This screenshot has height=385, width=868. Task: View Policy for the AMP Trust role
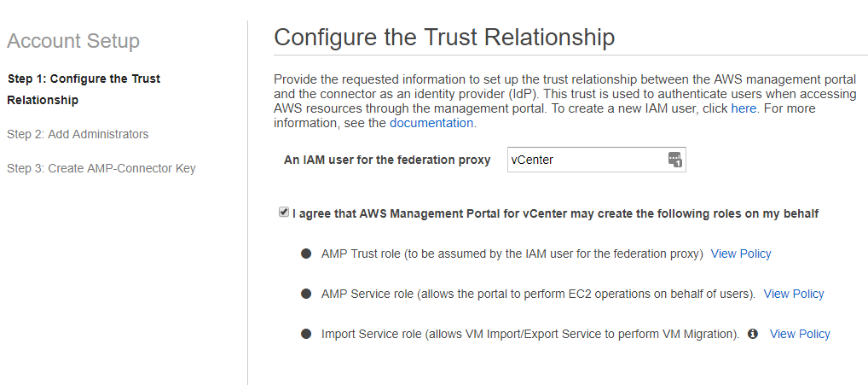pos(741,254)
